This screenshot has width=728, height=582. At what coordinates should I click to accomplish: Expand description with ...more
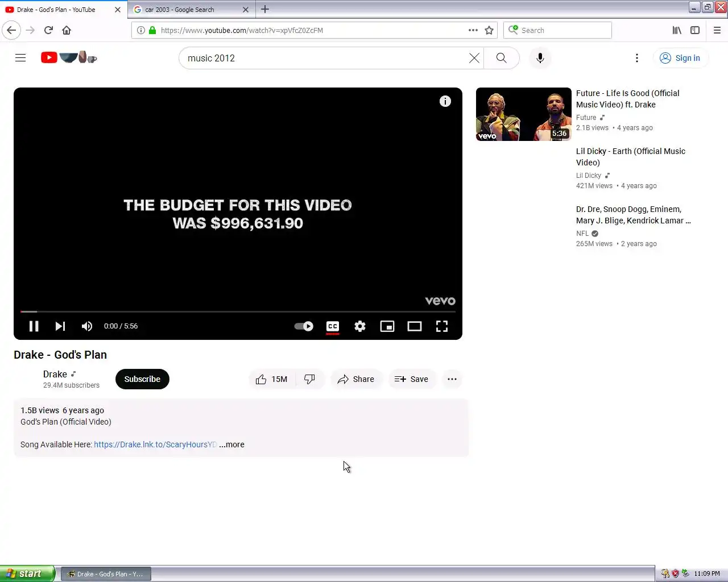(x=231, y=444)
